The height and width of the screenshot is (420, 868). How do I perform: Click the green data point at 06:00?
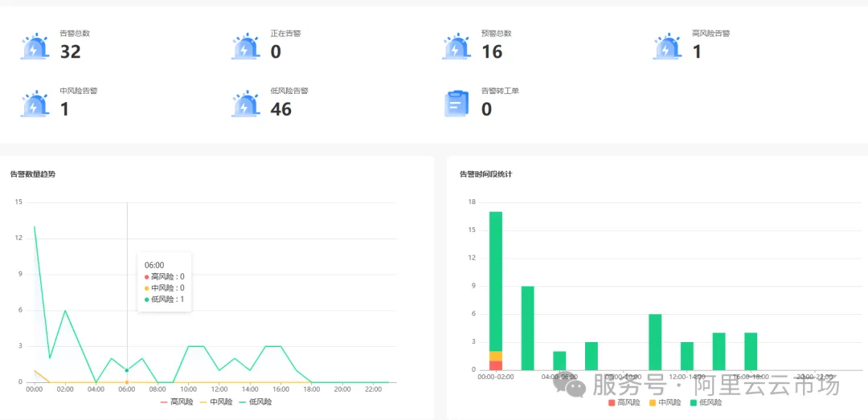click(x=127, y=370)
